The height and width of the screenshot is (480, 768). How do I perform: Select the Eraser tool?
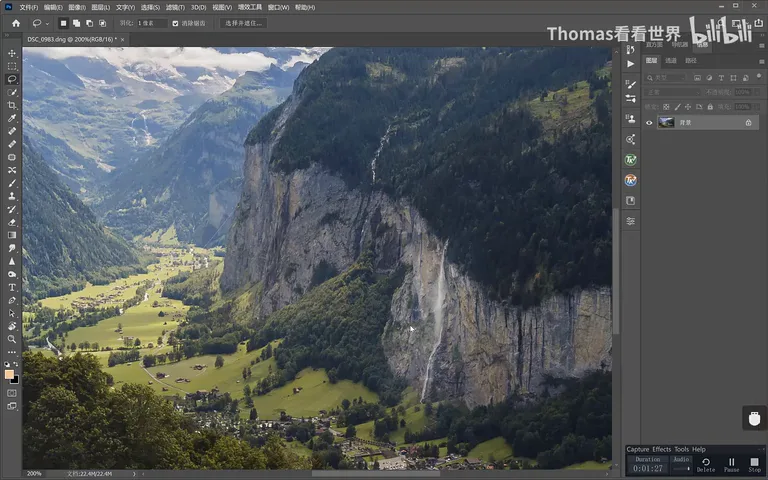pos(12,222)
